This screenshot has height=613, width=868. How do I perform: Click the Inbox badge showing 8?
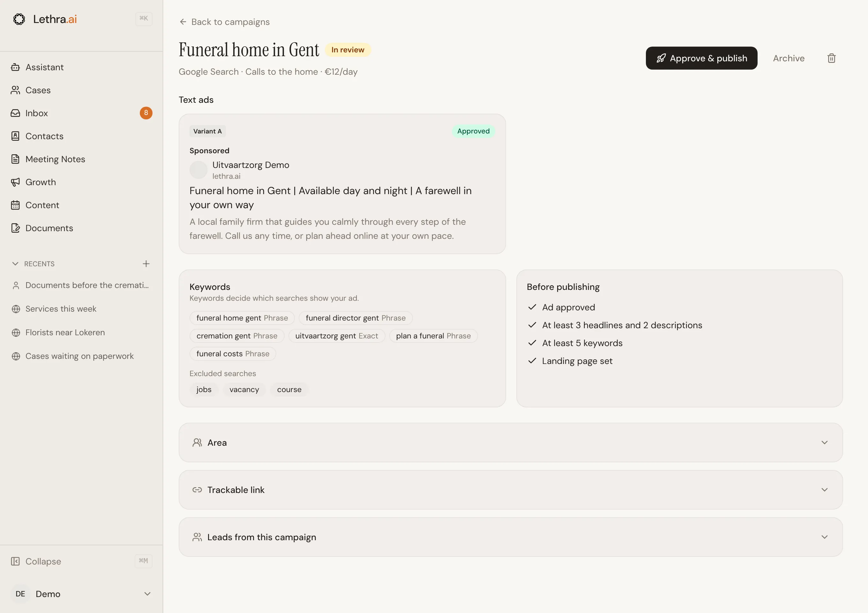pyautogui.click(x=146, y=113)
